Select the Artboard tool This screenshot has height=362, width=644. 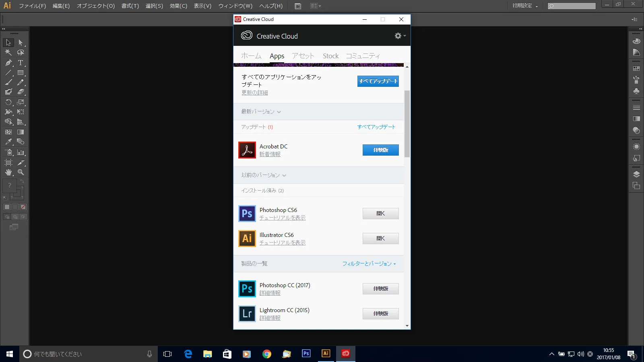click(x=8, y=162)
